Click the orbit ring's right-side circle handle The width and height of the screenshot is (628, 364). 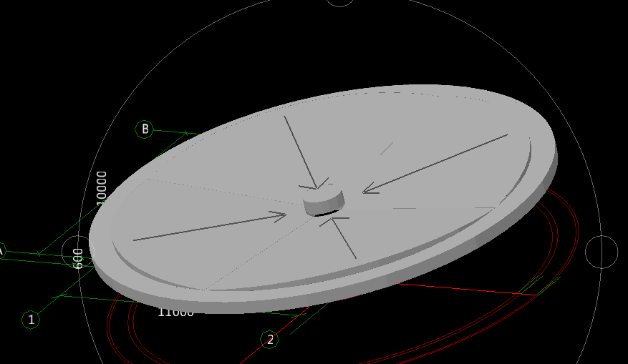point(602,252)
